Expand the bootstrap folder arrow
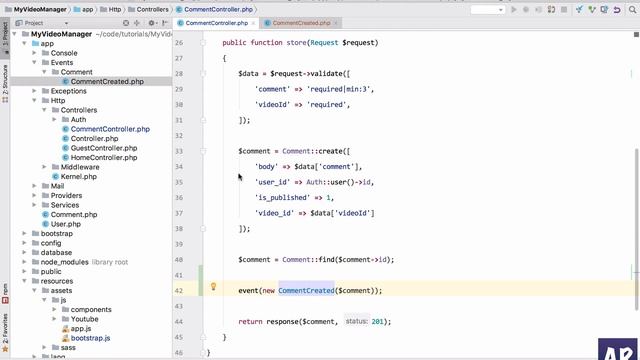Screen dimensions: 640x360 tap(24, 233)
